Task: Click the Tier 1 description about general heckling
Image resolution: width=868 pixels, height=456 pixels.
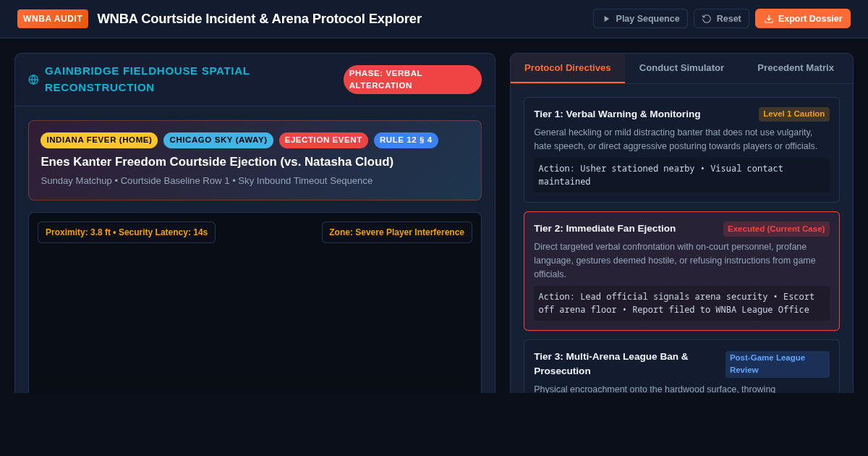Action: (x=676, y=140)
